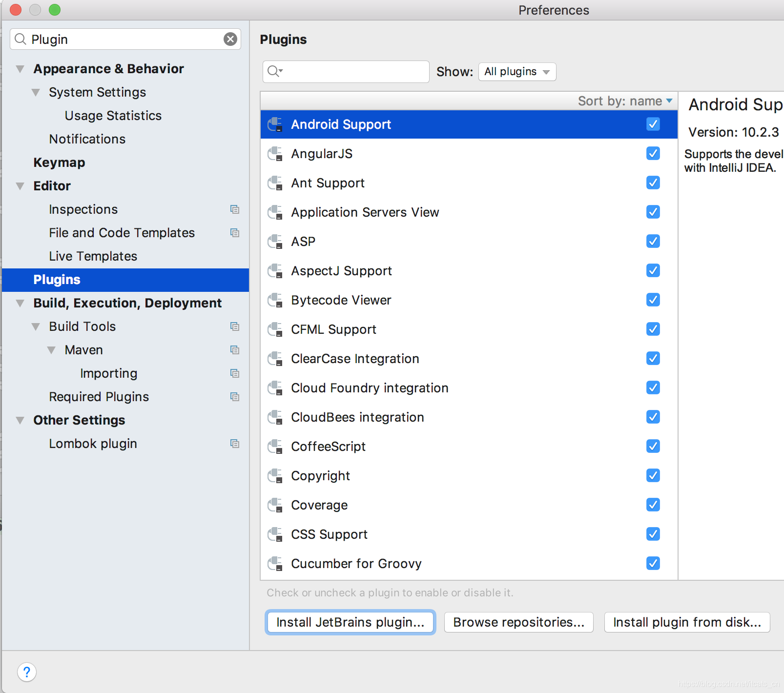Select the CSS Support plugin row
Screen dimensions: 784x693
click(469, 534)
